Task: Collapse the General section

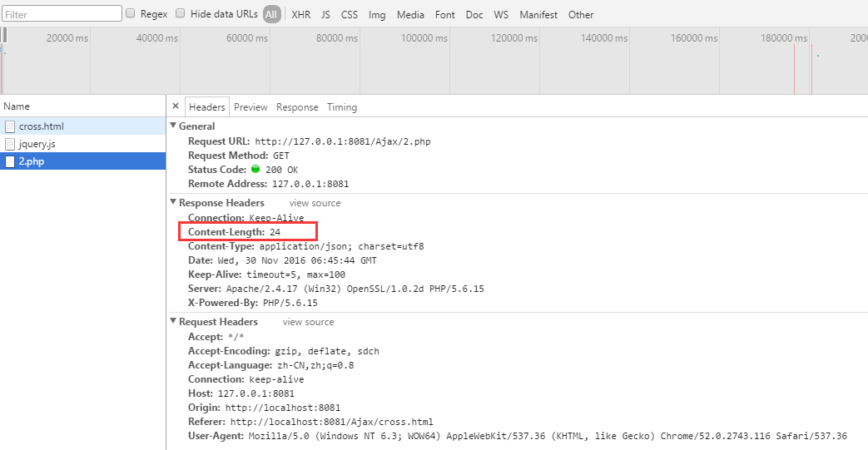Action: click(173, 126)
